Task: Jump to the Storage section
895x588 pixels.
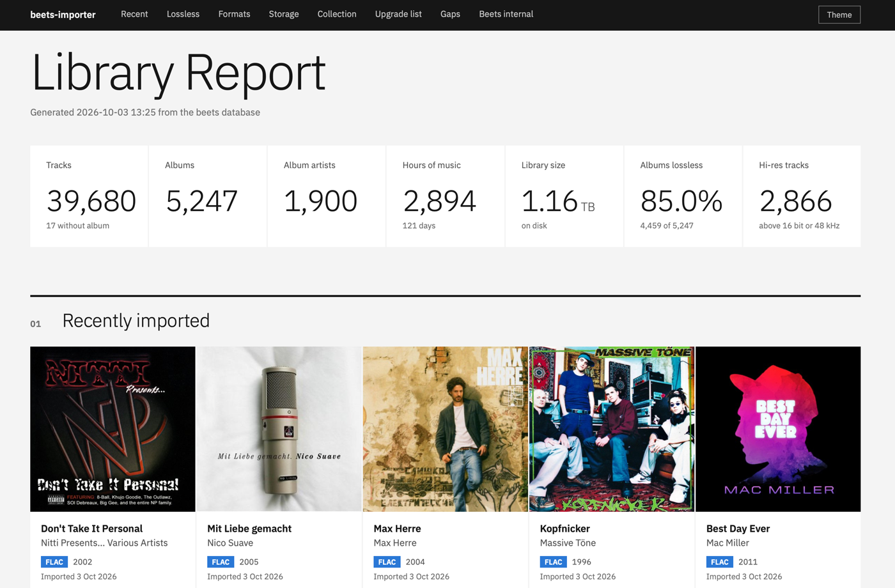Action: [284, 14]
